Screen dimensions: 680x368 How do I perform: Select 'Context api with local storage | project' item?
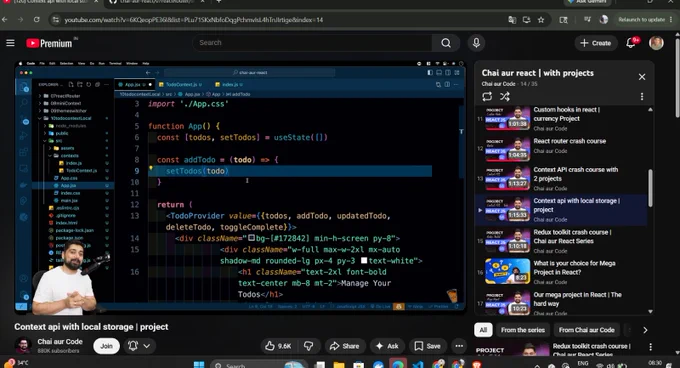coord(562,210)
